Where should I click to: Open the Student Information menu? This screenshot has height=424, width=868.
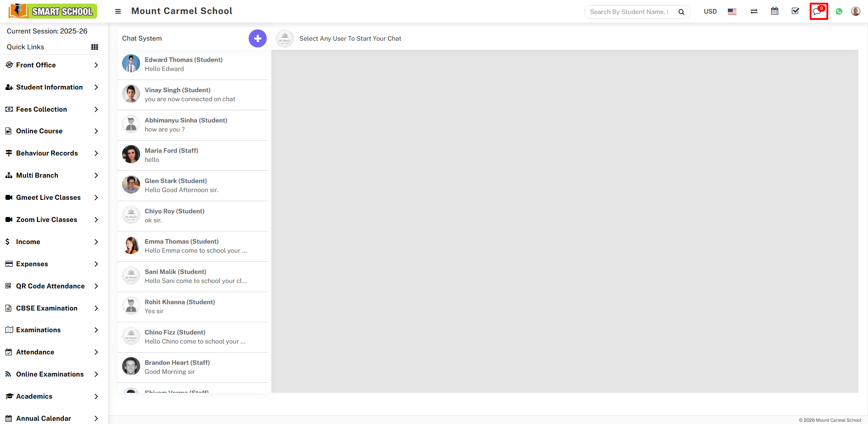(x=49, y=87)
